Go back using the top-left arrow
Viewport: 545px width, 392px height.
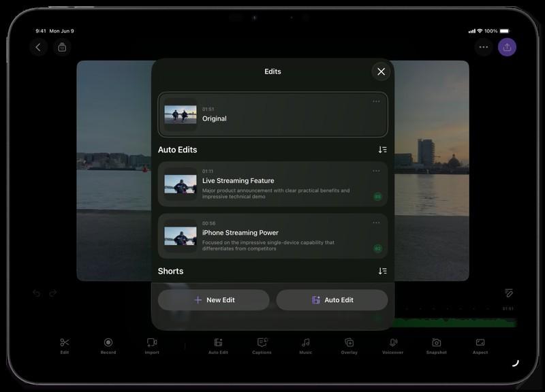point(38,47)
